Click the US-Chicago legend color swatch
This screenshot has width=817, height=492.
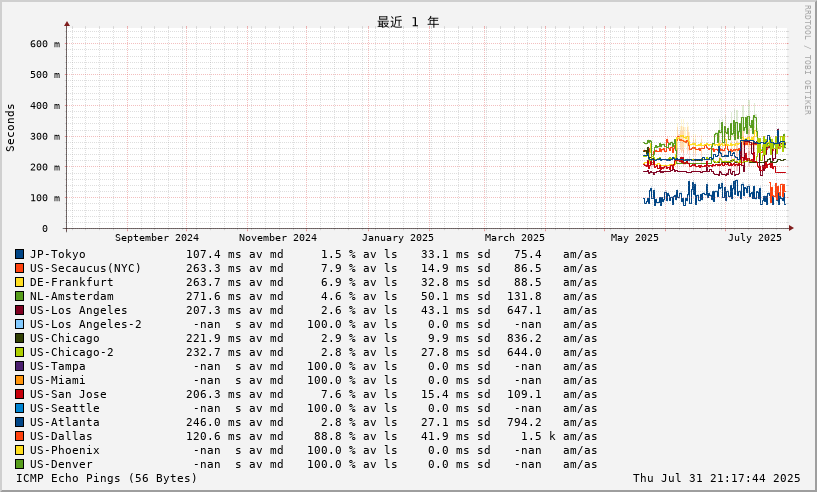tap(19, 338)
